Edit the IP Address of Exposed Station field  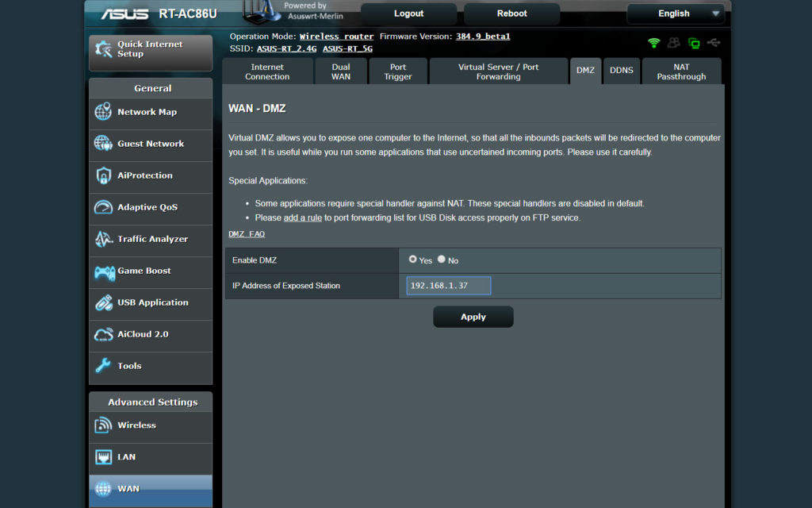[x=448, y=285]
